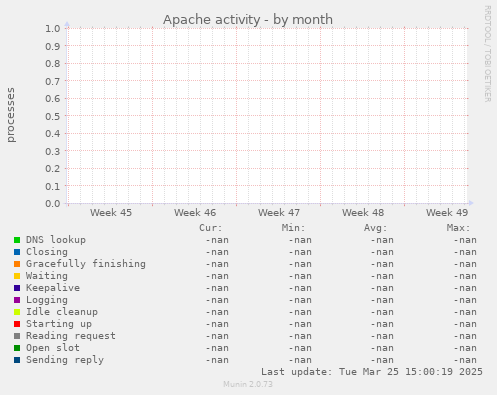This screenshot has width=497, height=395.
Task: Select the 'Waiting' legend label
Action: (x=47, y=276)
